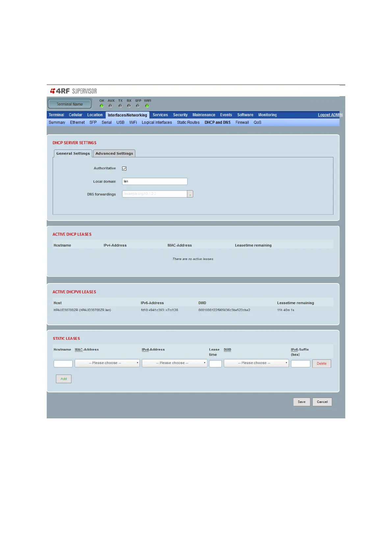Click the Add static lease button
Screen dimensions: 392x554
[64, 379]
